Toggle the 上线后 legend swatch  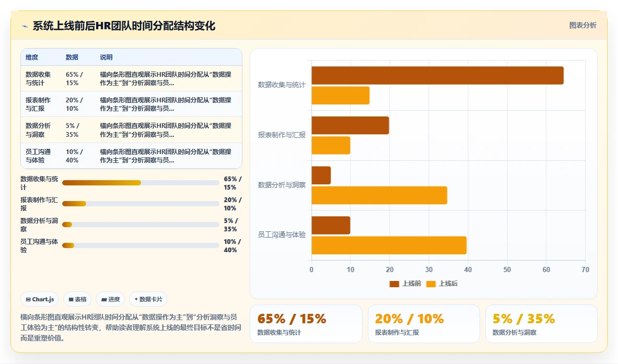(x=431, y=284)
